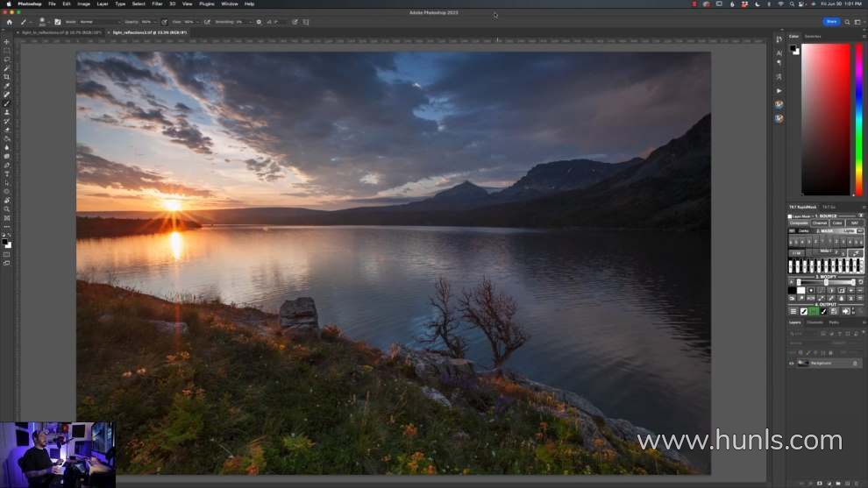Select the Type tool in the toolbar

pyautogui.click(x=7, y=173)
